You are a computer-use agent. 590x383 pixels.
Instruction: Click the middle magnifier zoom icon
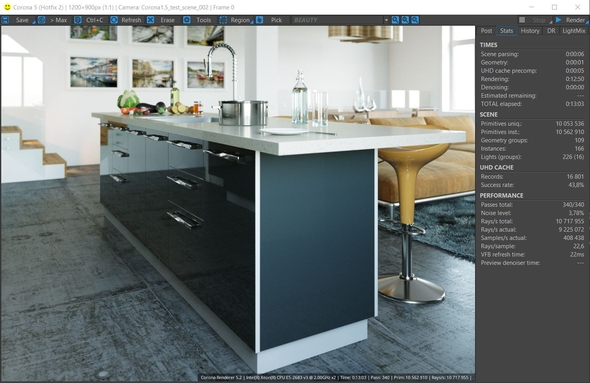[x=405, y=20]
